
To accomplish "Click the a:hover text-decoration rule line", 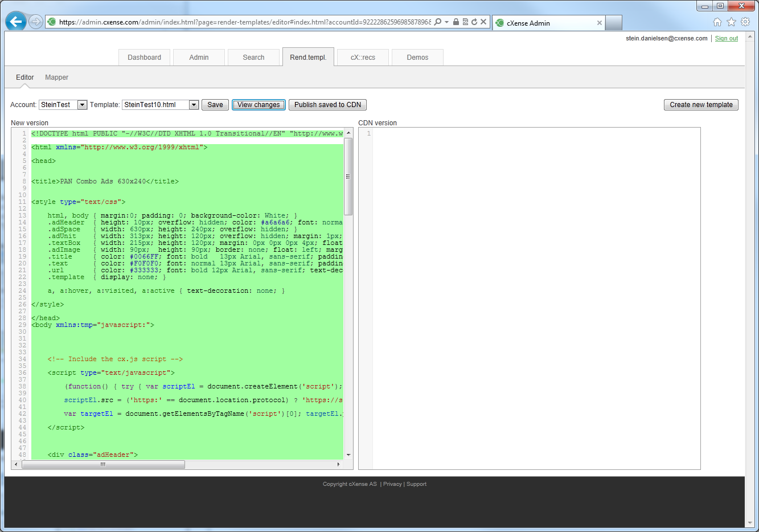I will [166, 290].
